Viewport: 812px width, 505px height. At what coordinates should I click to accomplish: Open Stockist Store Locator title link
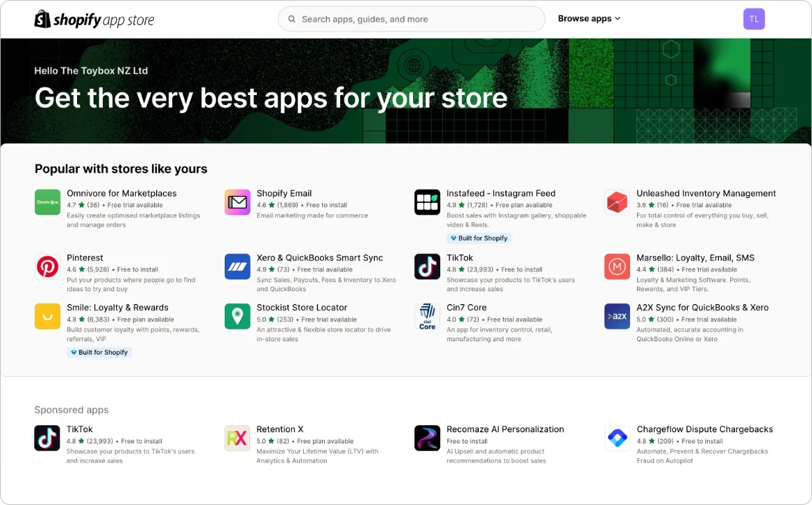pos(302,307)
